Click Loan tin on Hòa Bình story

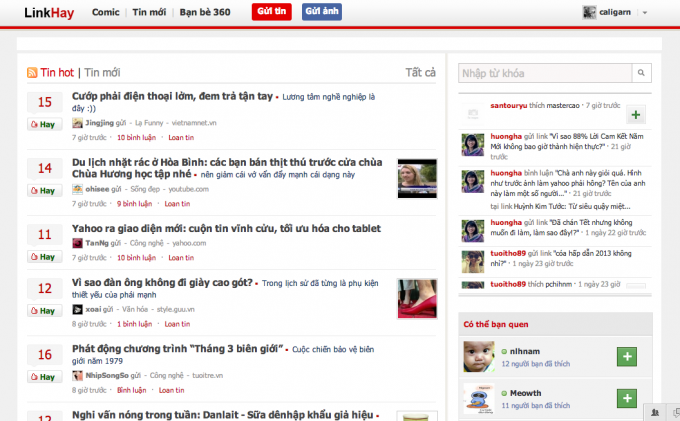click(177, 204)
